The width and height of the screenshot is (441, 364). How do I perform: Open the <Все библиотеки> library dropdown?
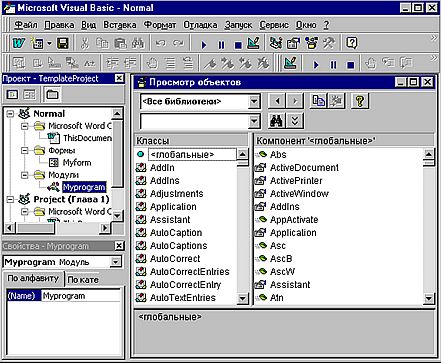[254, 101]
